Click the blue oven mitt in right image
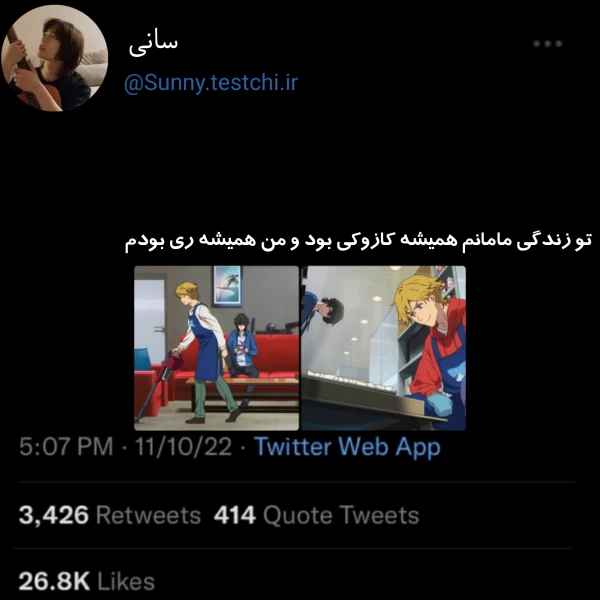 (x=439, y=404)
